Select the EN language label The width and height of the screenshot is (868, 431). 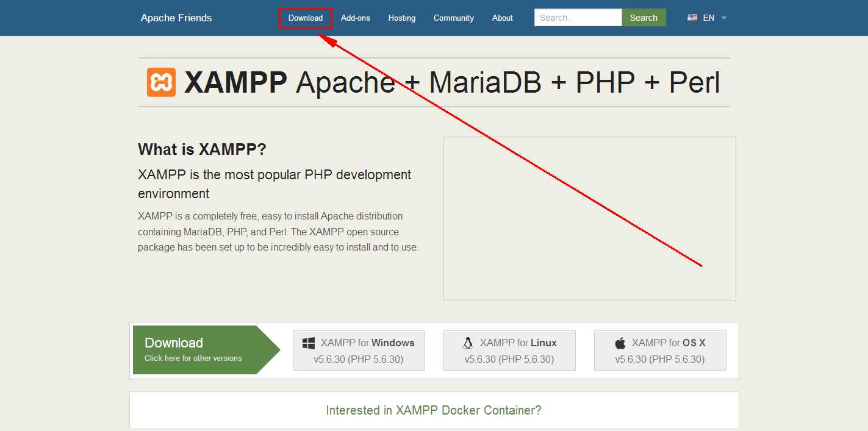click(x=709, y=18)
